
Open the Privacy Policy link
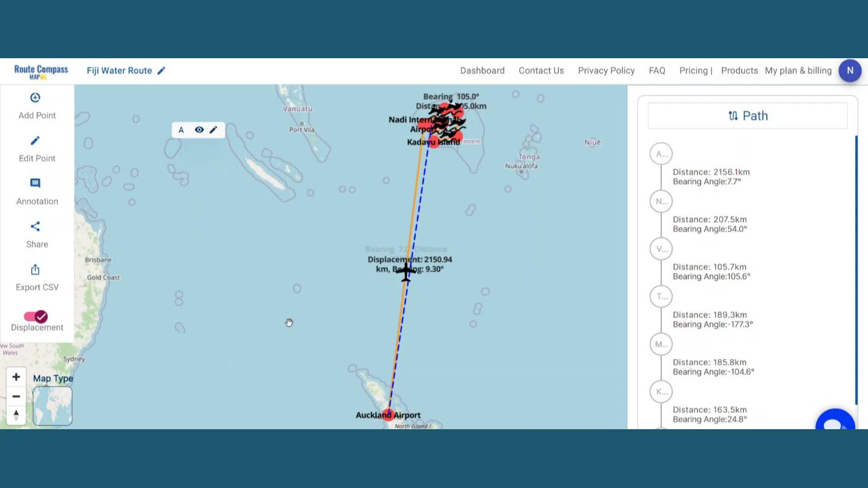click(606, 71)
